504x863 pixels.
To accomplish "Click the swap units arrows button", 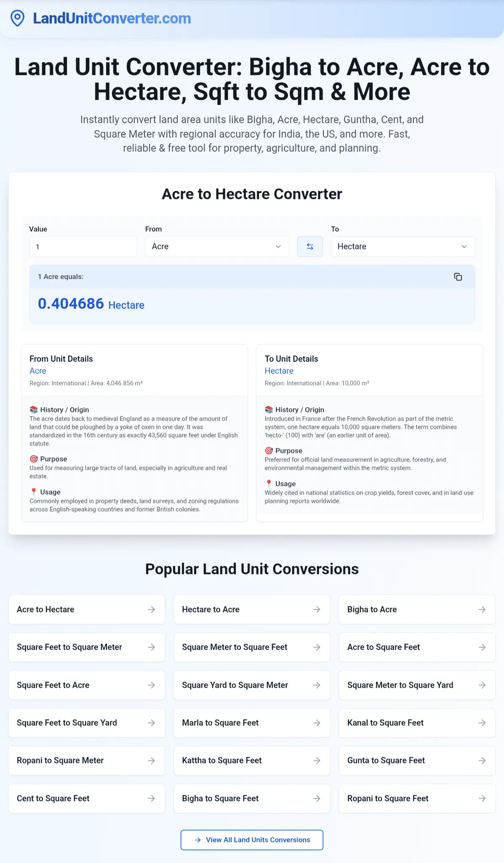I will tap(310, 247).
